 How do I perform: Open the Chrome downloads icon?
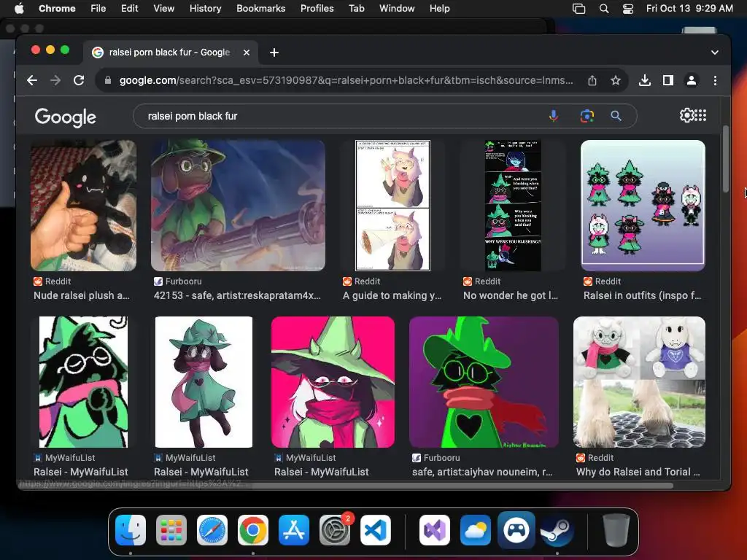[645, 80]
